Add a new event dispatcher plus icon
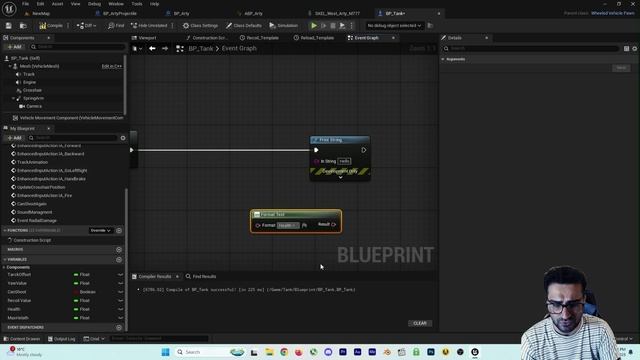 pyautogui.click(x=119, y=327)
